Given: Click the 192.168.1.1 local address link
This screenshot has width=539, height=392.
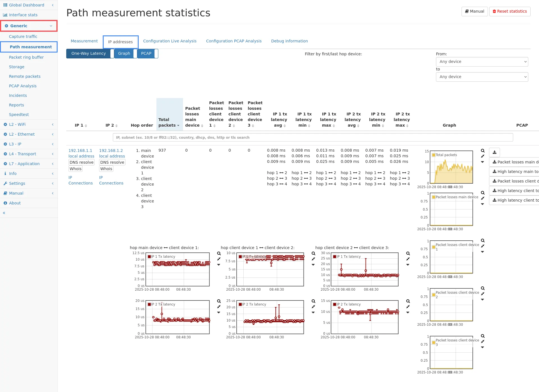Looking at the screenshot, I should click(80, 151).
